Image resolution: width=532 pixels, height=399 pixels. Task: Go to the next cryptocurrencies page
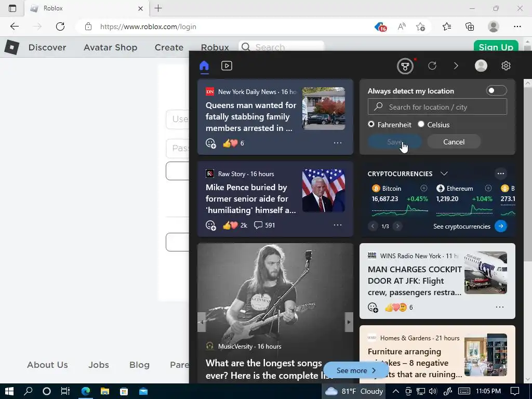point(397,226)
